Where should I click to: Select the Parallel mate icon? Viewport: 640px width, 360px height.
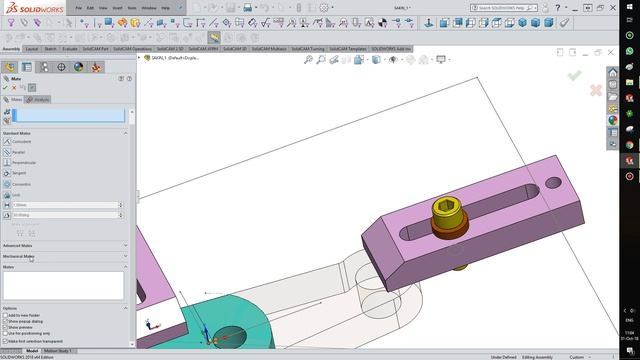pyautogui.click(x=7, y=152)
